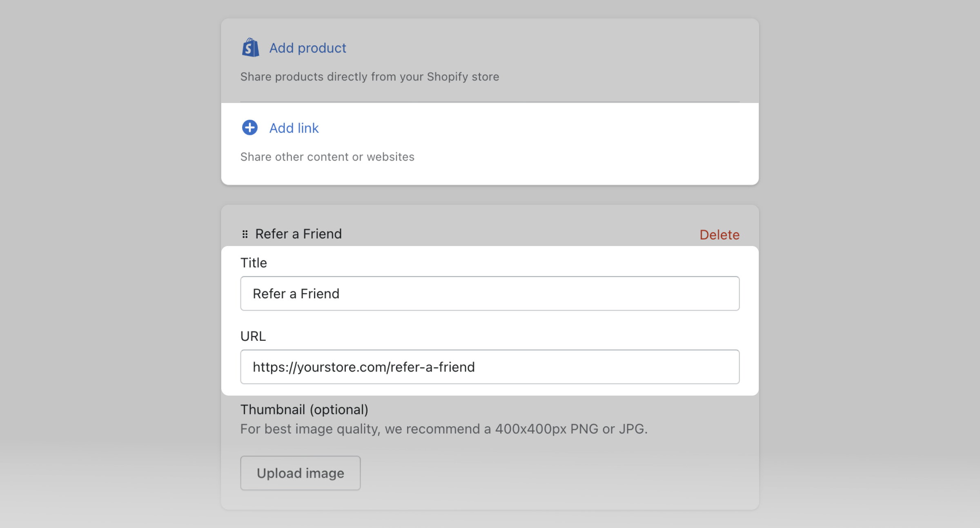Click the divider line below Add product
Viewport: 980px width, 528px height.
point(490,102)
